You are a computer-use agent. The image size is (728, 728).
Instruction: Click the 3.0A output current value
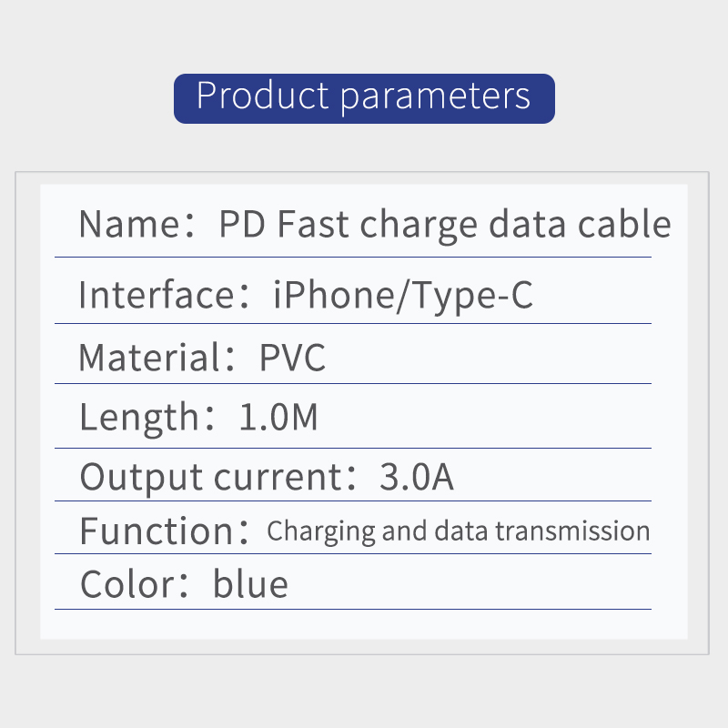point(416,477)
